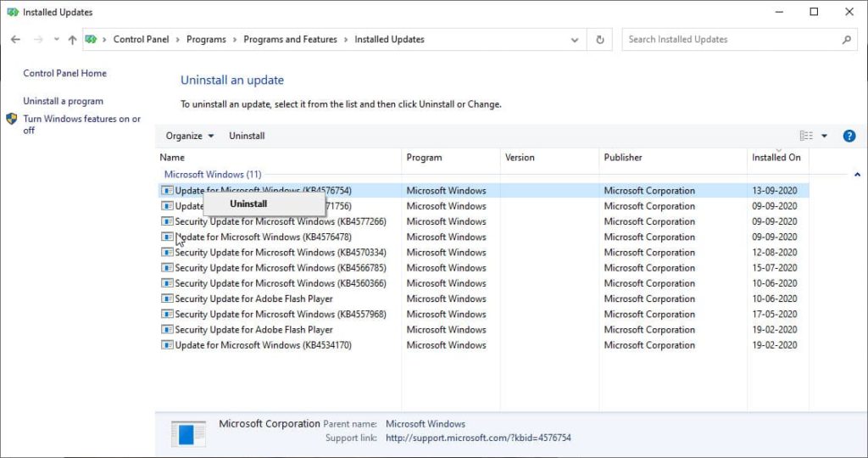Screen dimensions: 868x458
Task: Click Uninstall in the toolbar
Action: click(x=247, y=136)
